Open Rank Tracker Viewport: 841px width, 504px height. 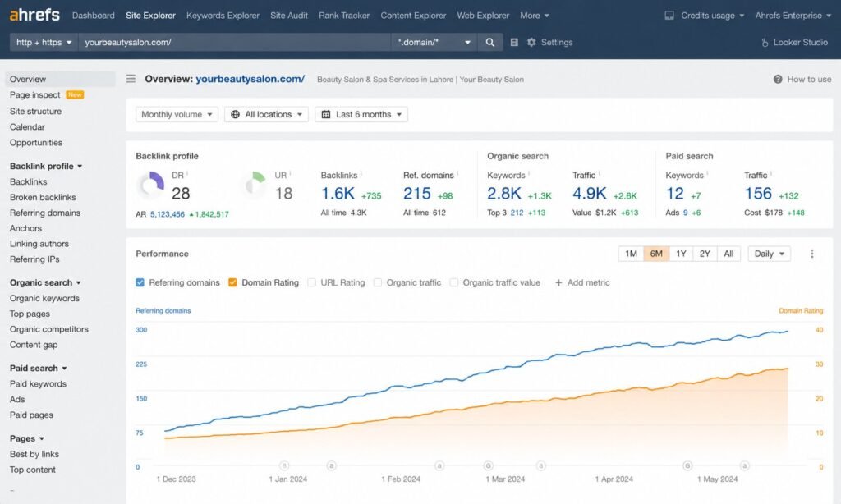pyautogui.click(x=344, y=16)
